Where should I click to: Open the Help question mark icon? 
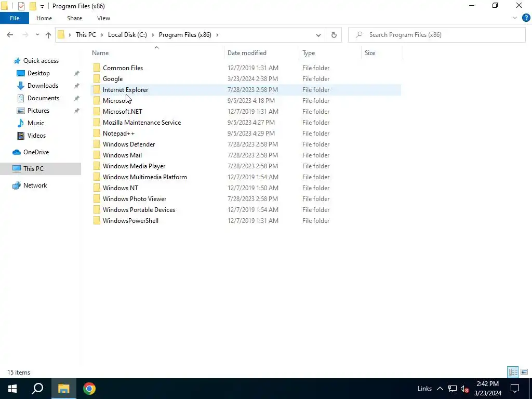526,18
